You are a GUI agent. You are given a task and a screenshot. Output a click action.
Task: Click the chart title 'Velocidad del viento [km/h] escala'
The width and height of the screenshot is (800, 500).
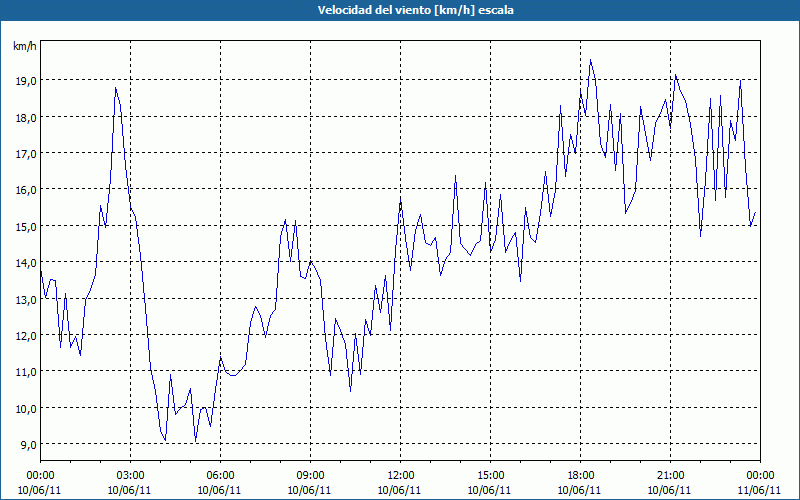[x=415, y=10]
